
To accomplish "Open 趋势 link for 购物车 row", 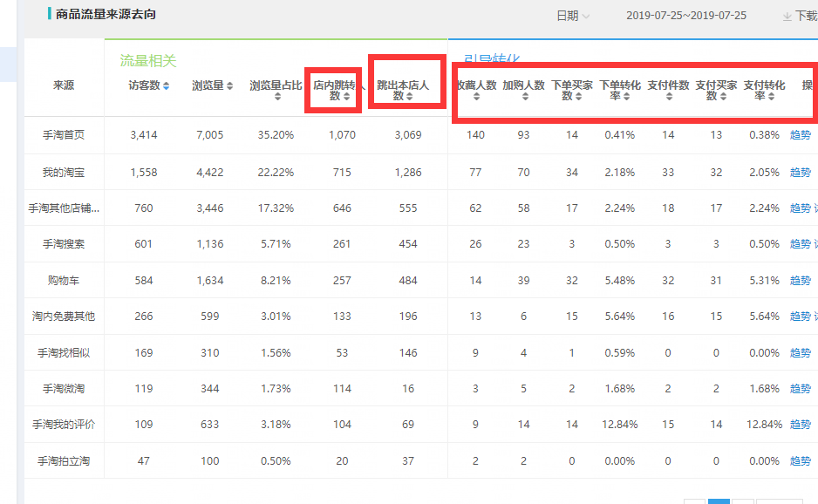I will (800, 281).
